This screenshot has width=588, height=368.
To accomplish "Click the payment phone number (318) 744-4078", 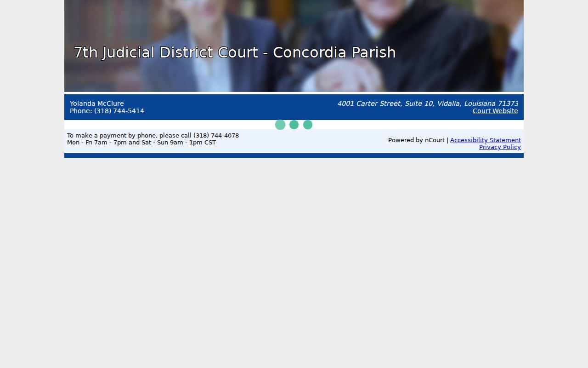I will point(216,136).
